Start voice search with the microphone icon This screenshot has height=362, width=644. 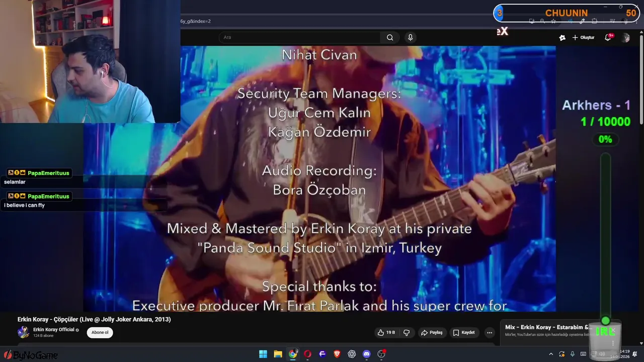(x=411, y=37)
